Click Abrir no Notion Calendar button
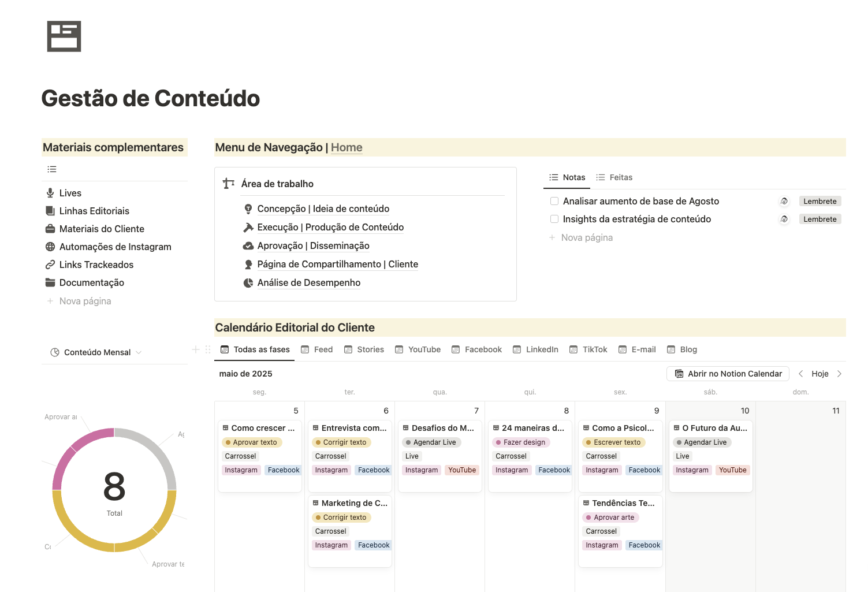This screenshot has height=592, width=868. (728, 374)
